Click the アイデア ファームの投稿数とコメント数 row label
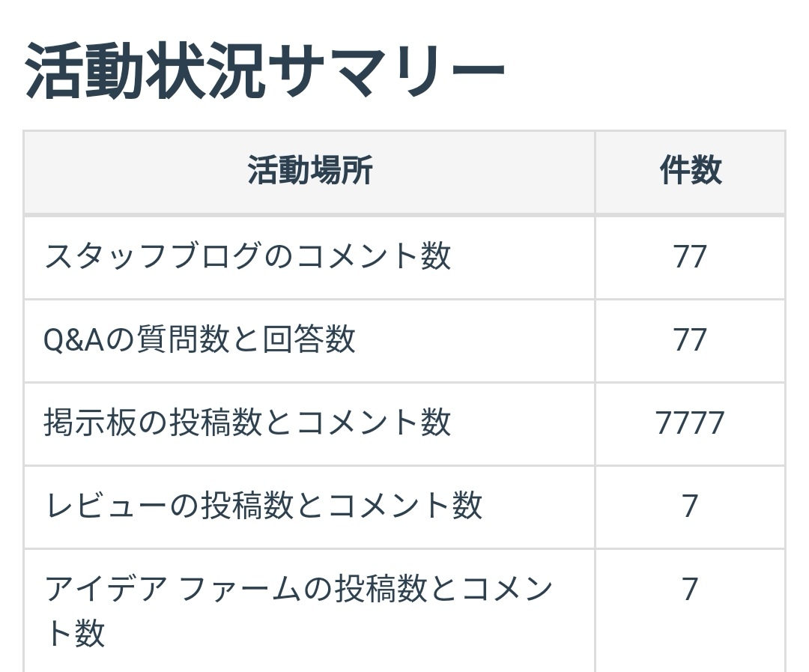This screenshot has height=672, width=809. coord(298,589)
